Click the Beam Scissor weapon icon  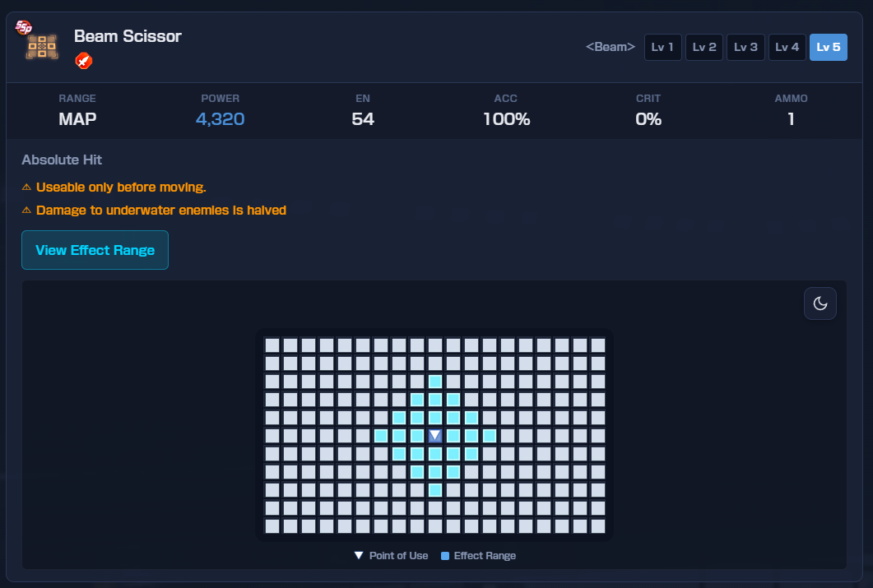point(42,46)
